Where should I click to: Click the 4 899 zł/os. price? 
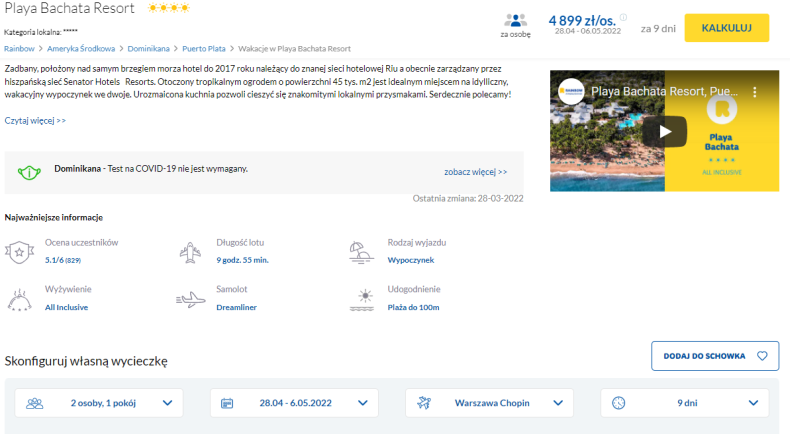tap(582, 21)
